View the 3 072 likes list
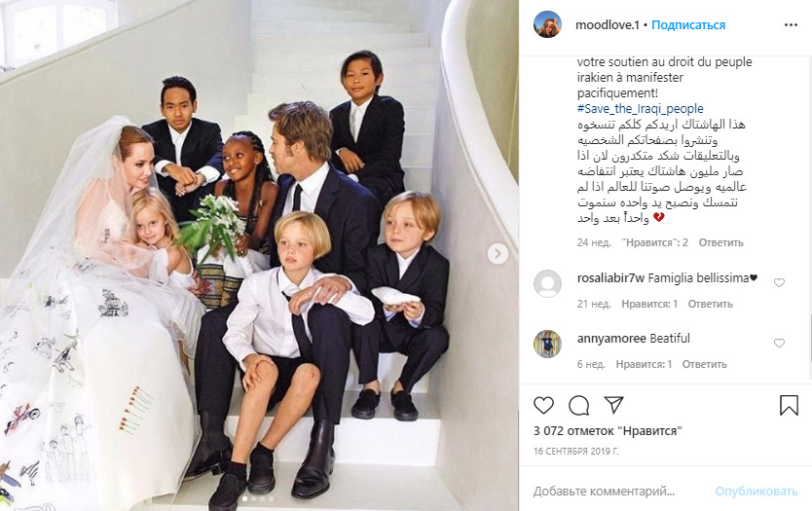 pyautogui.click(x=608, y=431)
